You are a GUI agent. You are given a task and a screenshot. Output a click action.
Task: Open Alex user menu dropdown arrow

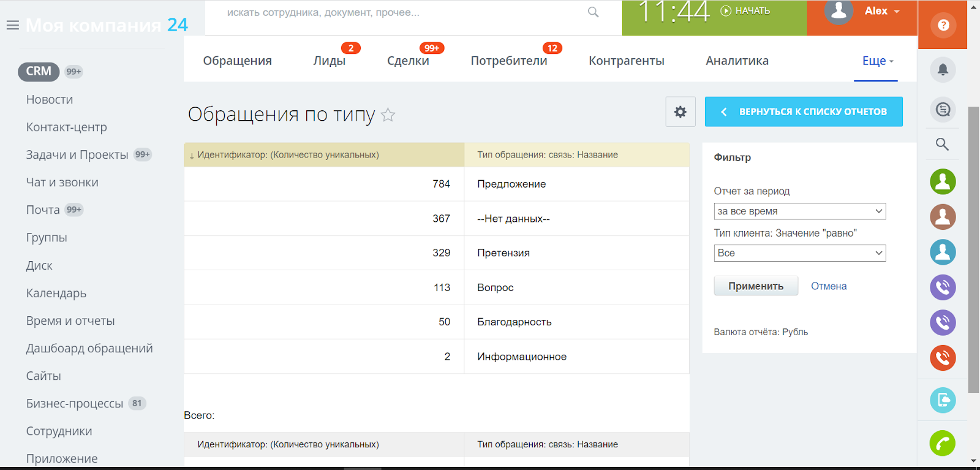point(897,12)
